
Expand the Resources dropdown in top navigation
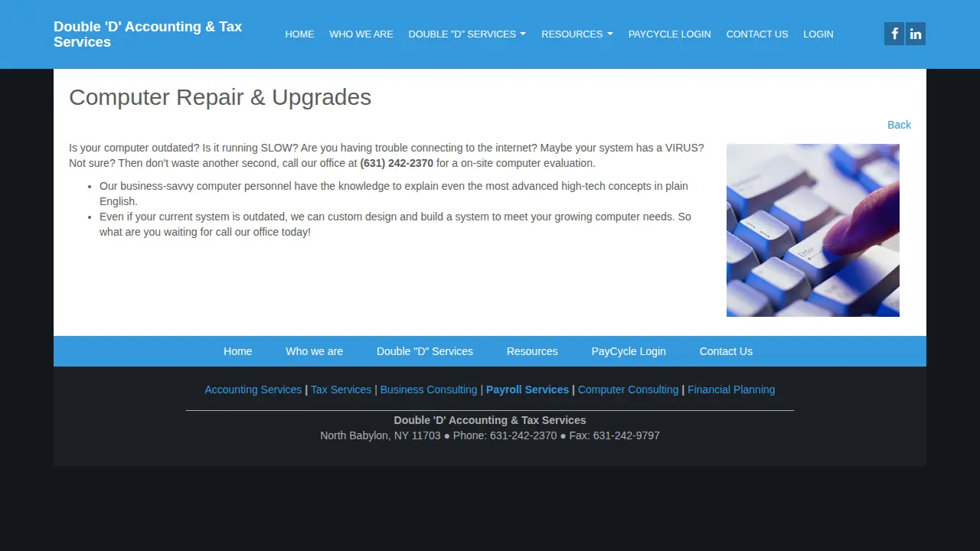click(577, 34)
